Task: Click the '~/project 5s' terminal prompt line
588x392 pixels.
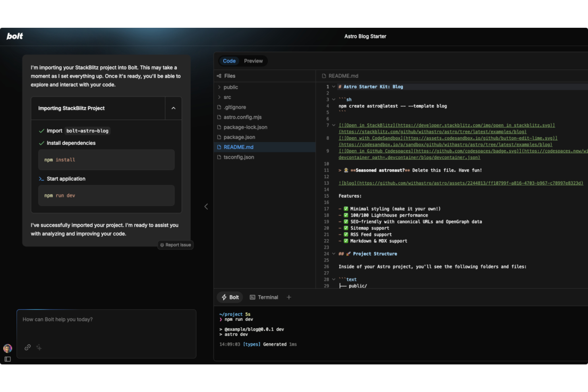Action: pos(235,314)
